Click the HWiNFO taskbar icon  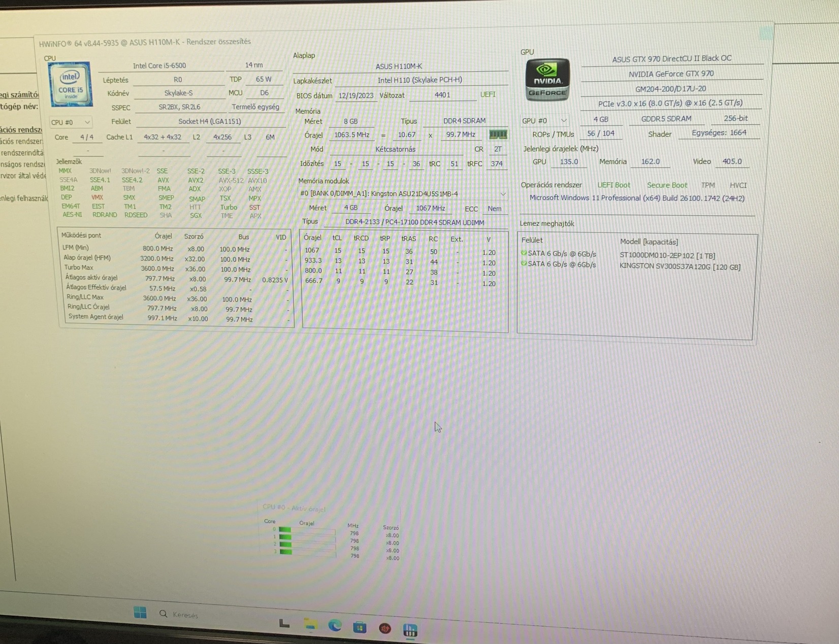[x=410, y=630]
